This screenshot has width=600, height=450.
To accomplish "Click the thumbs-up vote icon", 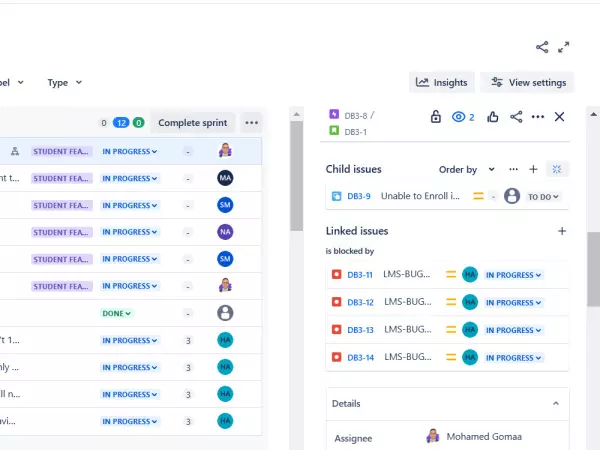I will 492,117.
